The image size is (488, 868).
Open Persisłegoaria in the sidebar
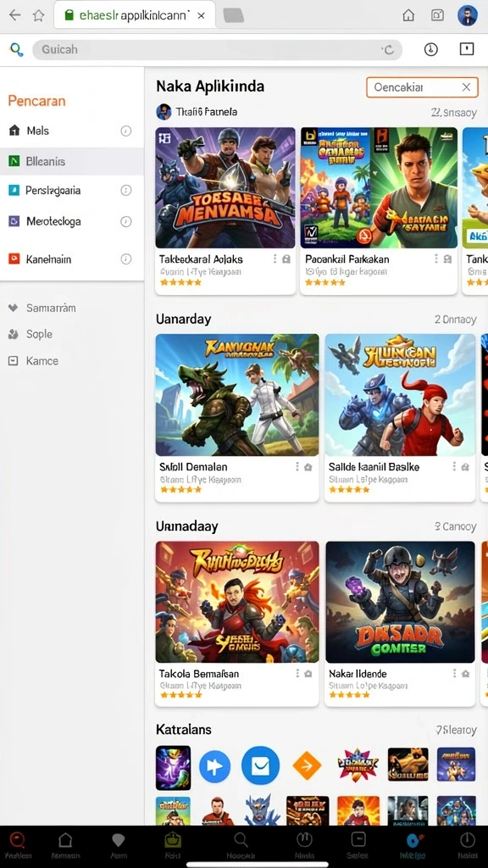[72, 191]
